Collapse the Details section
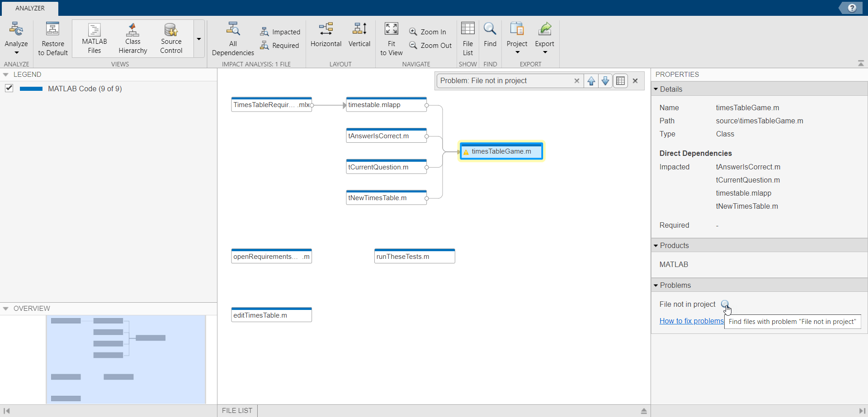This screenshot has height=417, width=868. (x=656, y=89)
